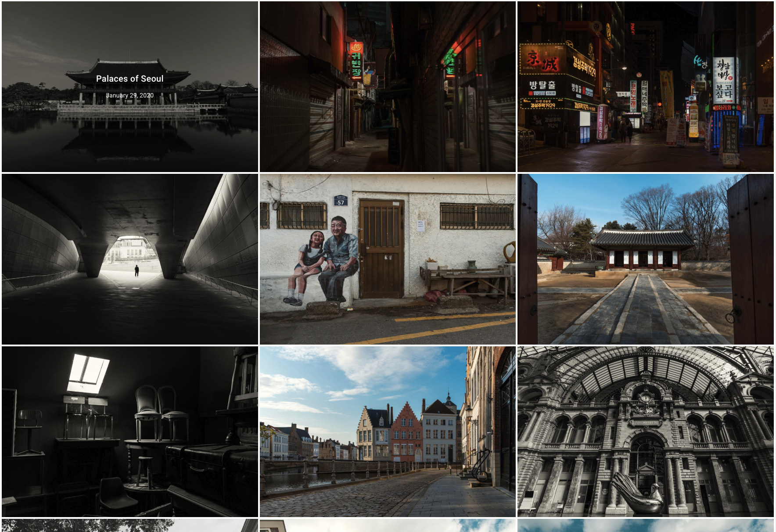Viewport: 776px width, 532px height.
Task: Open the partially visible bottom-right photo
Action: 647,527
